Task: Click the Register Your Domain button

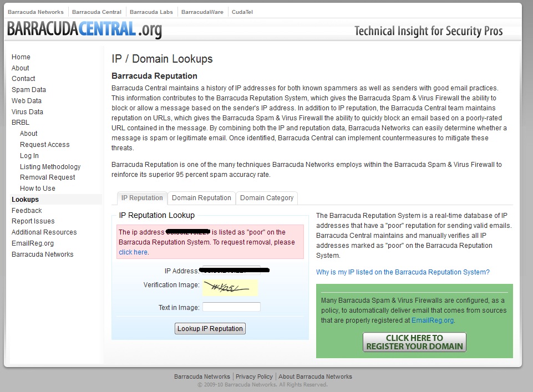Action: click(414, 342)
